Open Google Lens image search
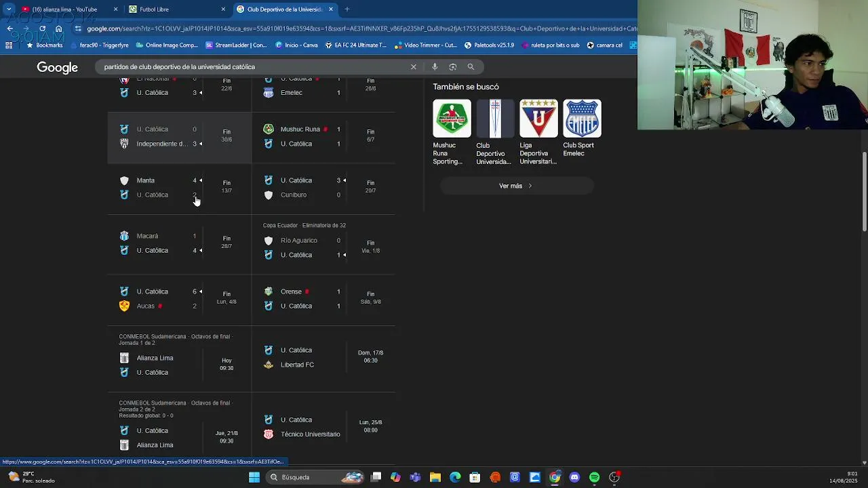Image resolution: width=868 pixels, height=488 pixels. coord(453,67)
